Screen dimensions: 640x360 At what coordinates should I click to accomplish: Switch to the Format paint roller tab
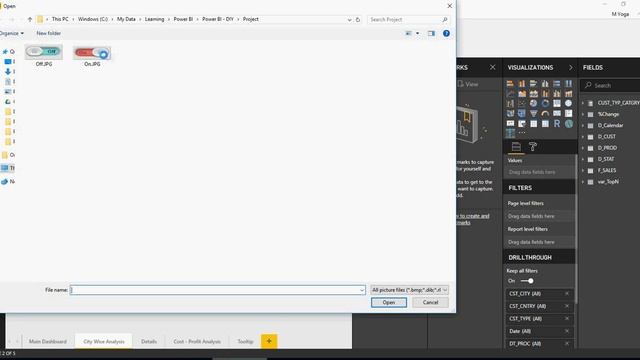533,147
